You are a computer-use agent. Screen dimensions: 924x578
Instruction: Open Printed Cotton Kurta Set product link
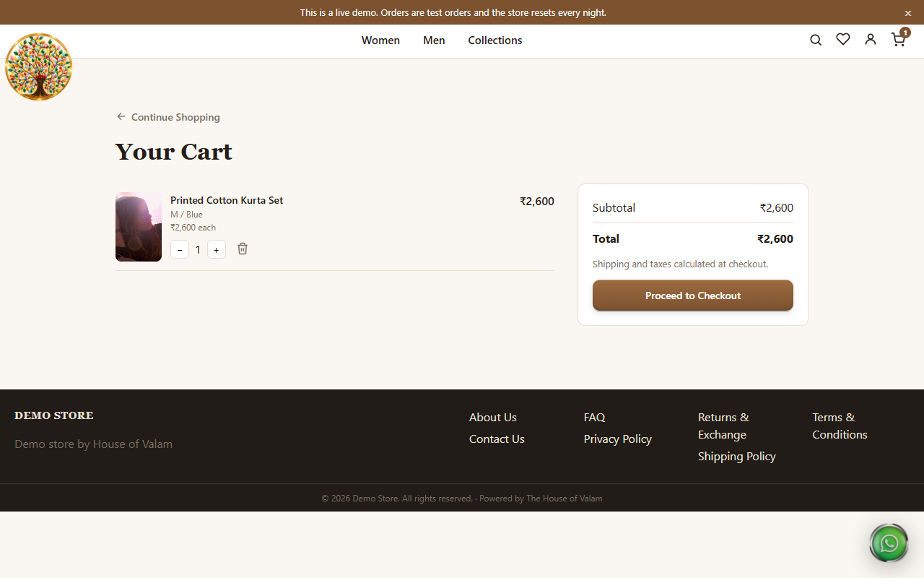227,200
